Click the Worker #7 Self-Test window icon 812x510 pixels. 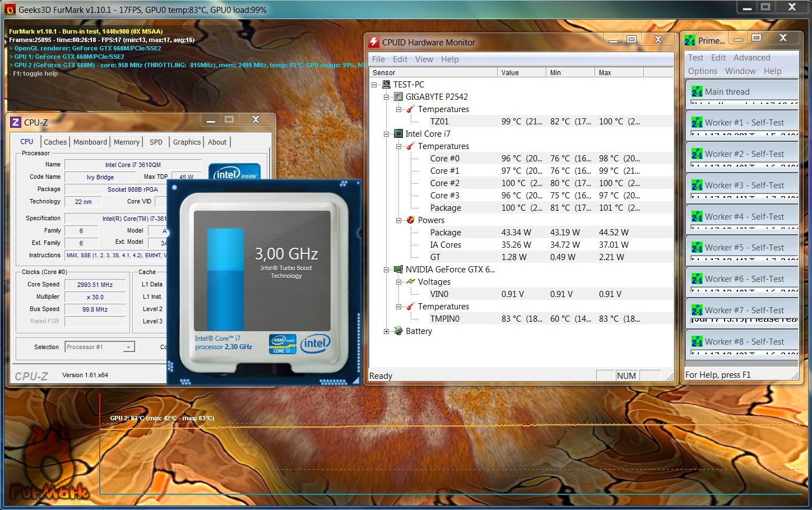(697, 310)
